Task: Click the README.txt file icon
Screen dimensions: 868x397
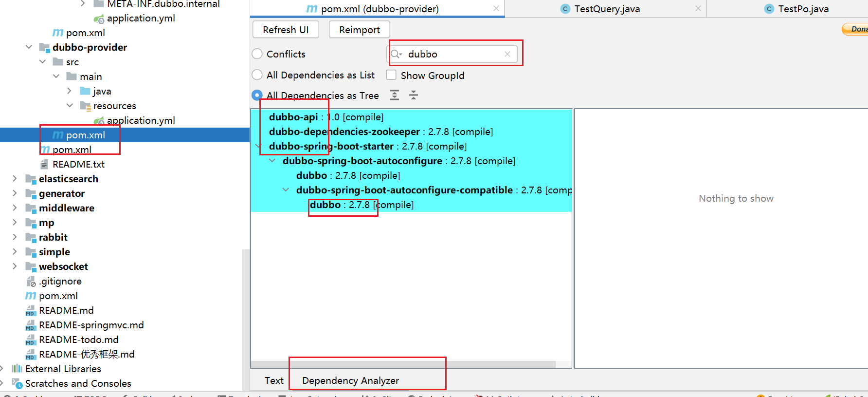Action: pos(44,164)
